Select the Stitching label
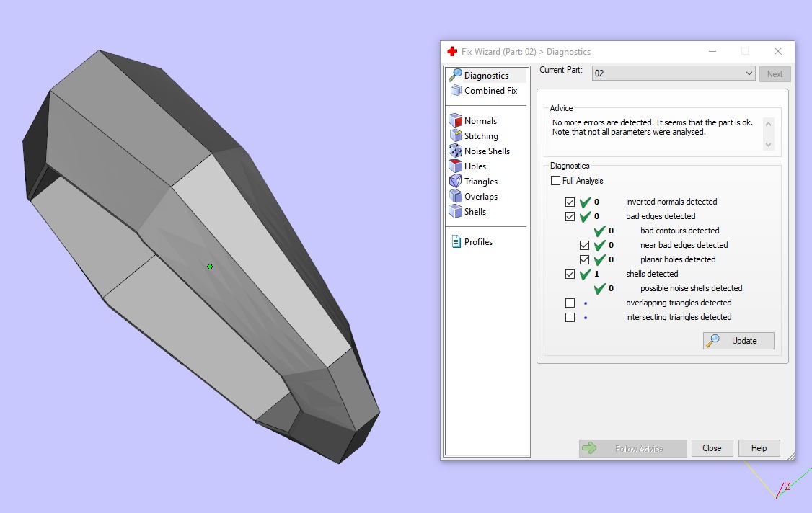Image resolution: width=812 pixels, height=513 pixels. [x=481, y=136]
